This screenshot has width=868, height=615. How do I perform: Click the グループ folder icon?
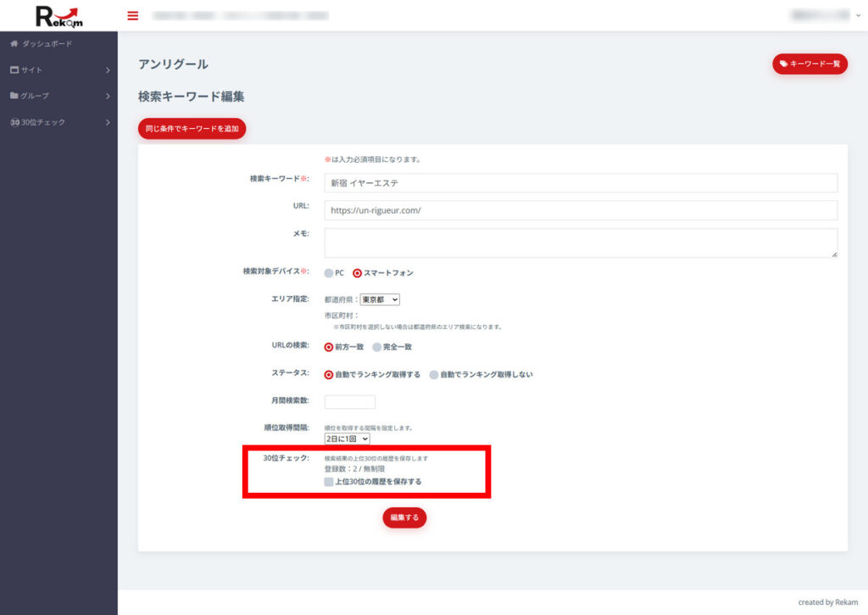click(x=14, y=96)
